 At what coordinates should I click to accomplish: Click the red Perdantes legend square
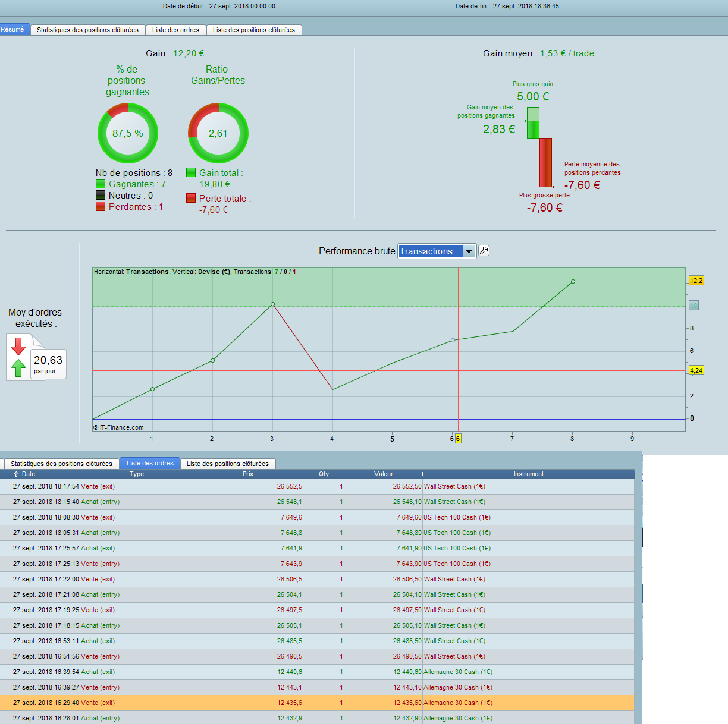click(x=101, y=206)
